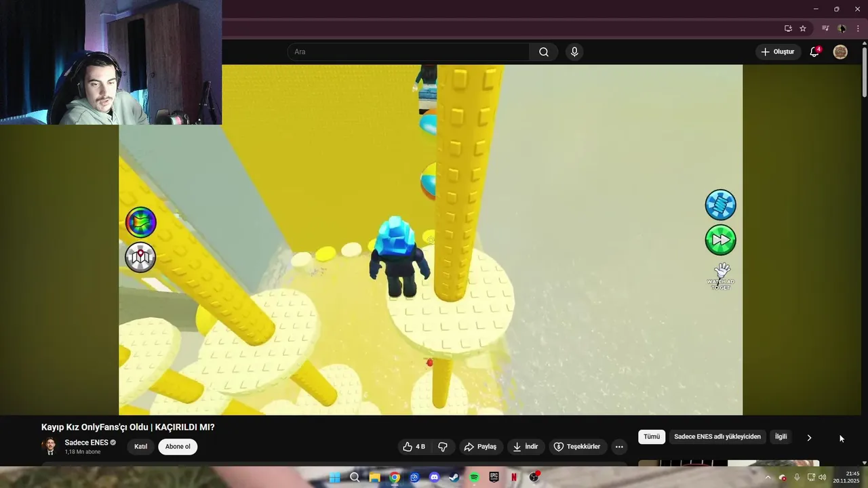Open more actions three-dot menu under video
The image size is (868, 488).
point(619,447)
